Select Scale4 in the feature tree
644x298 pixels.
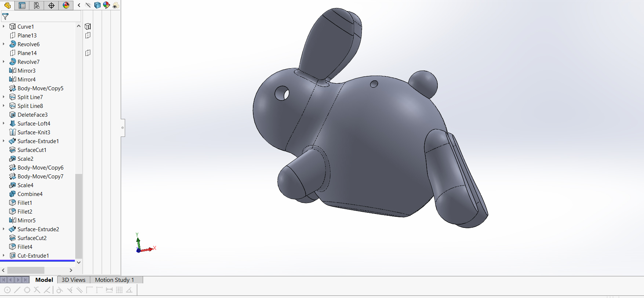point(25,185)
